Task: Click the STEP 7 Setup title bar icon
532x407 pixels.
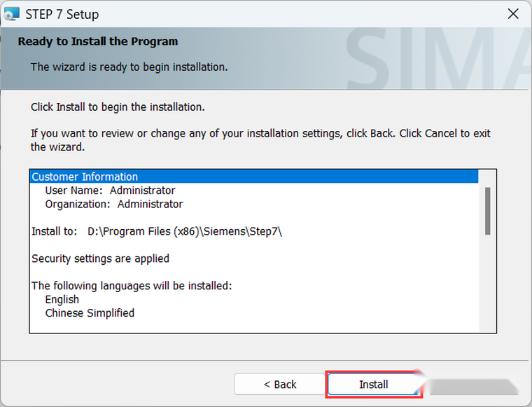Action: point(11,14)
